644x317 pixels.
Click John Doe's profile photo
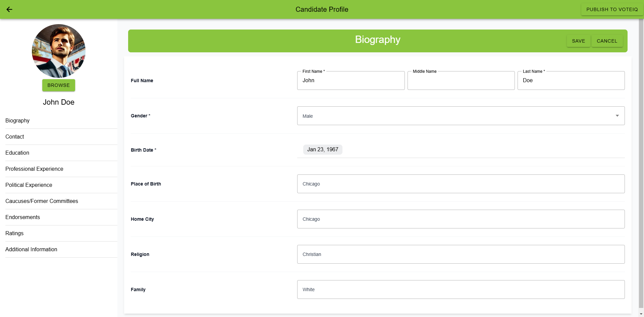[59, 51]
